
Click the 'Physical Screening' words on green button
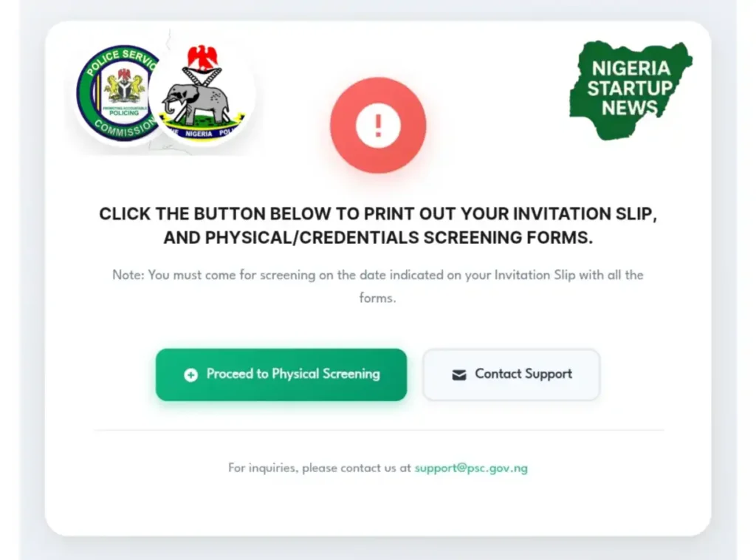pos(326,374)
